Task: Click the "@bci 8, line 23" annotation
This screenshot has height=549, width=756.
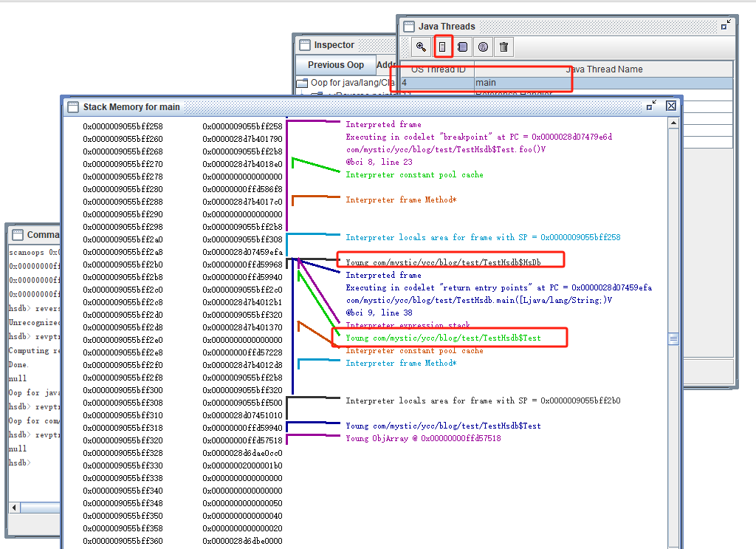Action: coord(379,162)
